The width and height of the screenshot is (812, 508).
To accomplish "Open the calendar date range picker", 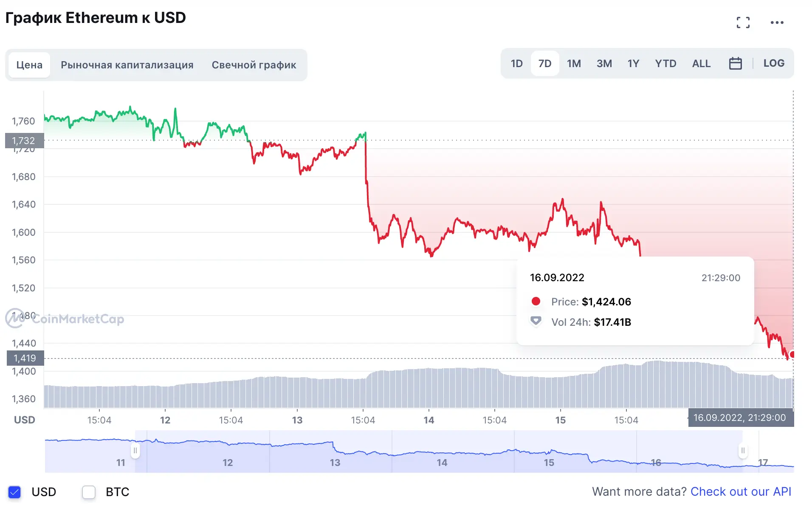I will [735, 64].
